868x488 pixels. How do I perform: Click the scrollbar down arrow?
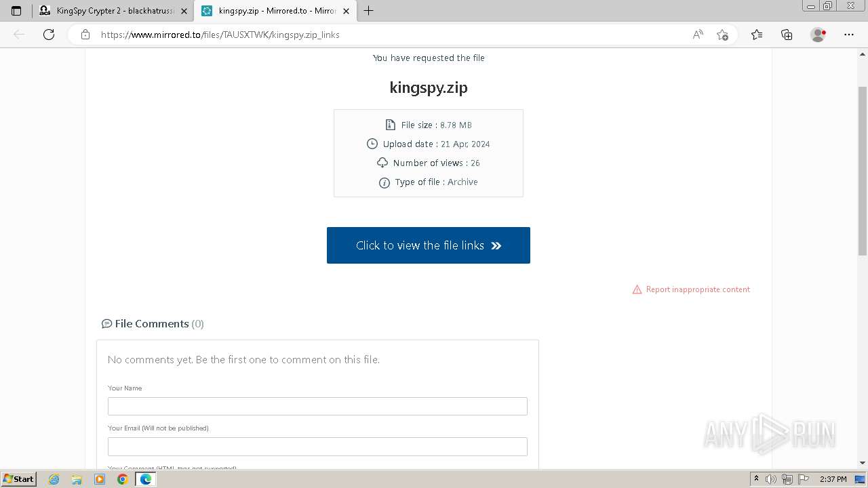click(x=863, y=463)
